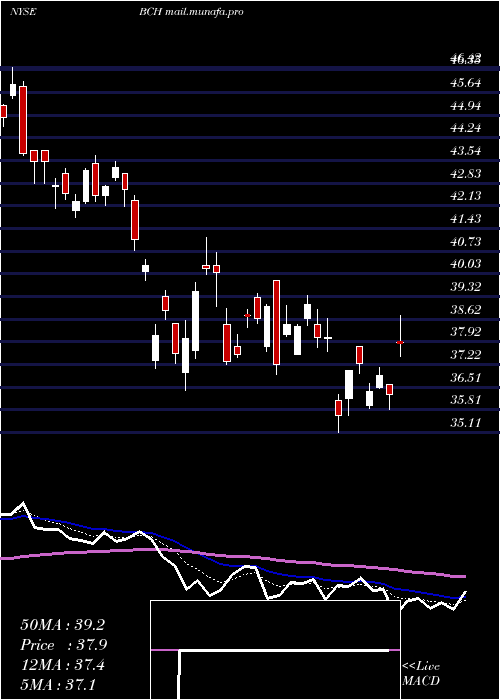Click the 40.73 price axis label

click(466, 242)
